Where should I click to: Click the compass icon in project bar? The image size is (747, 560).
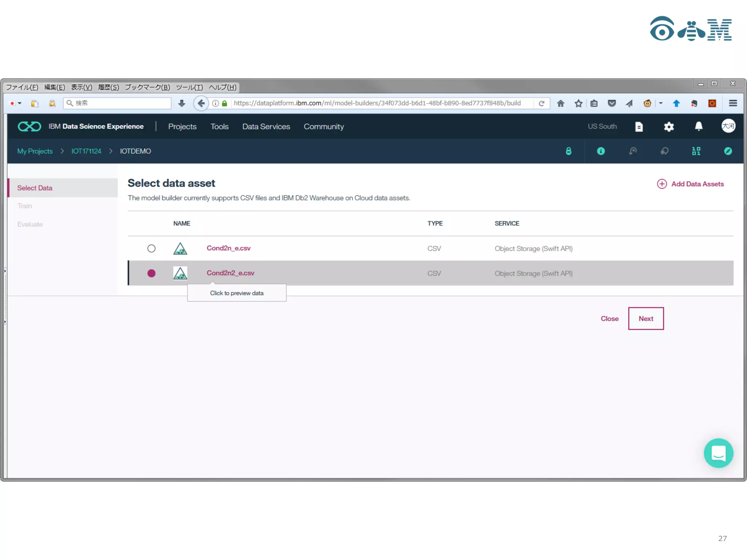coord(728,151)
